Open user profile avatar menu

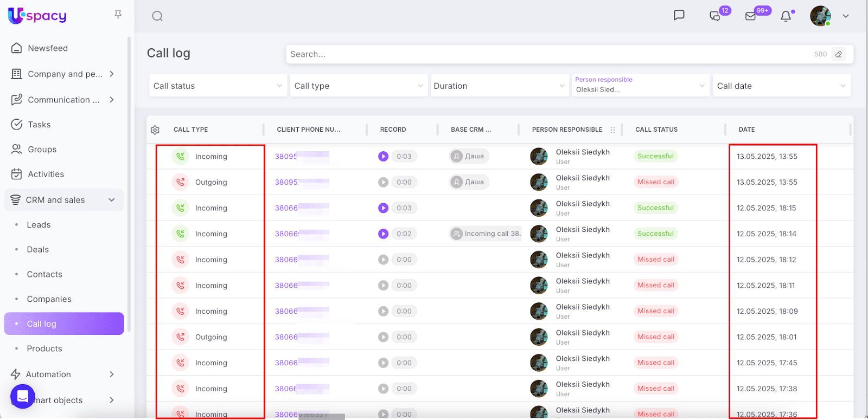820,16
